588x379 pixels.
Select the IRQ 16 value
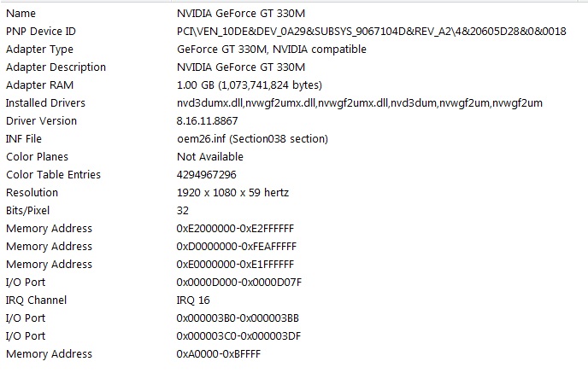(193, 300)
